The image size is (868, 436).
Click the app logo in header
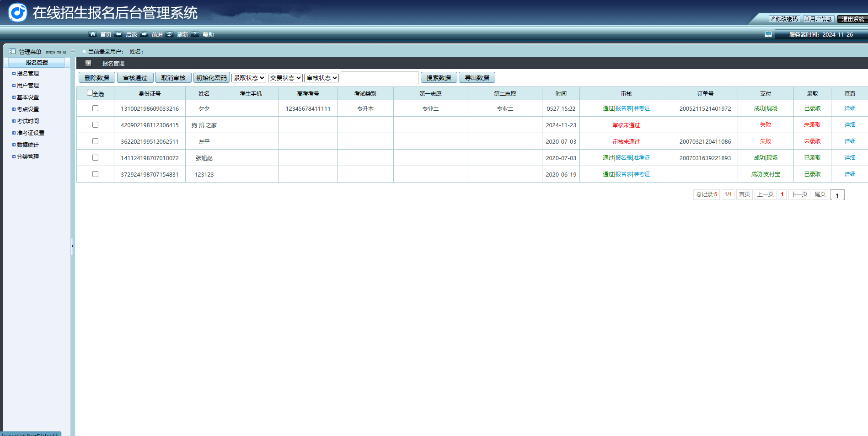tap(18, 12)
